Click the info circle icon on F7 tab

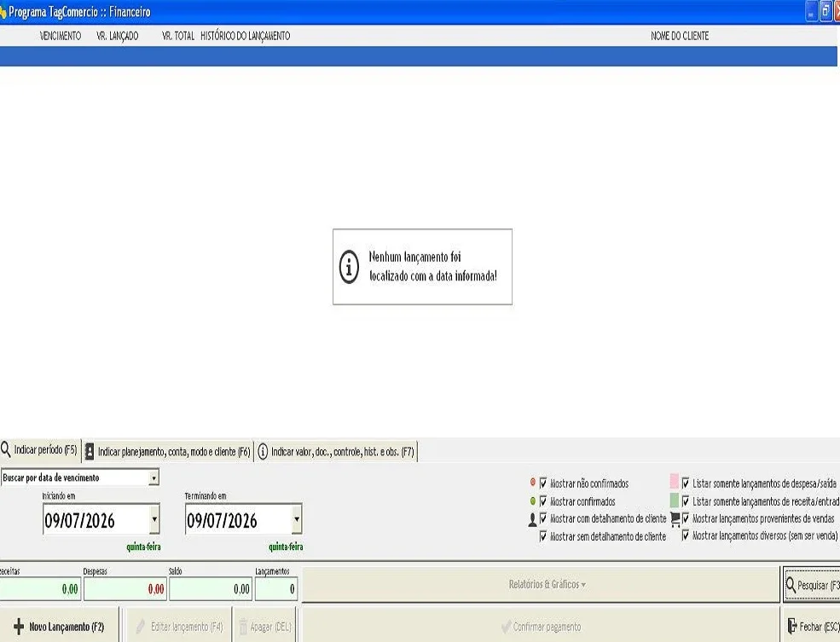(x=263, y=451)
